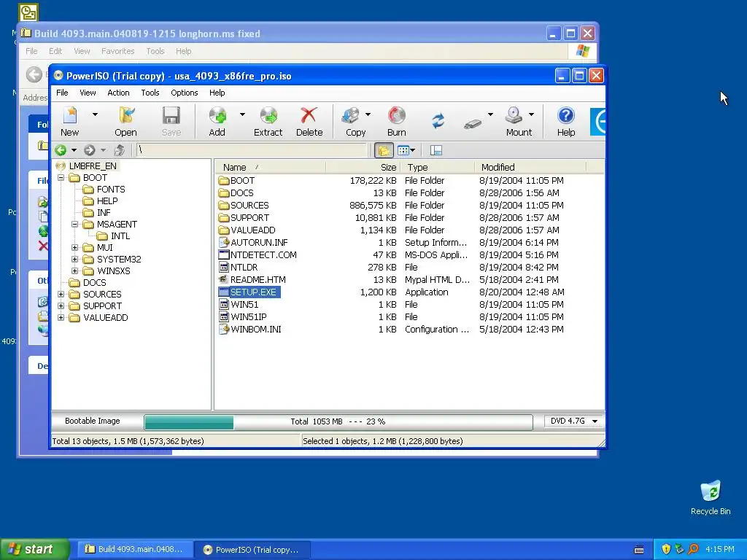Select the INTL folder in tree

point(120,236)
